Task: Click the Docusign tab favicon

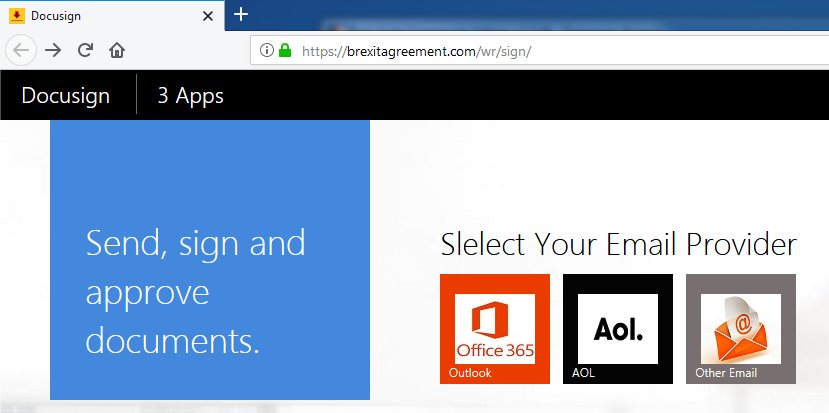Action: click(17, 16)
